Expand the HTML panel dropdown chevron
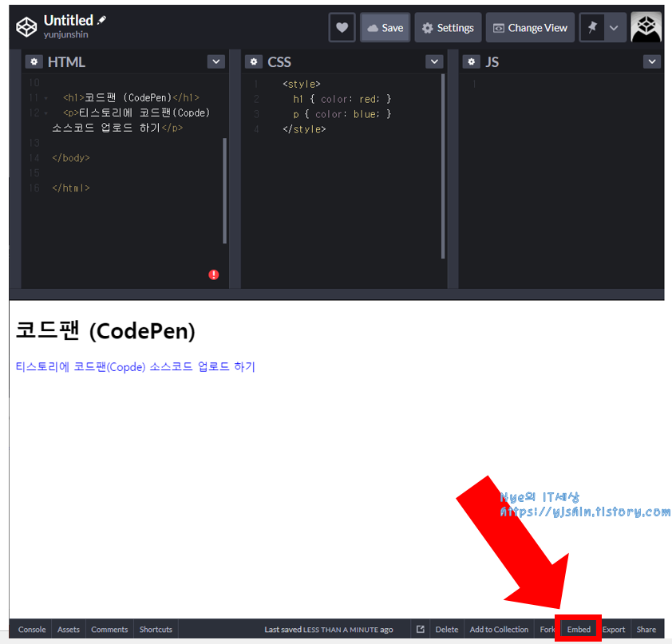The width and height of the screenshot is (672, 644). coord(216,61)
